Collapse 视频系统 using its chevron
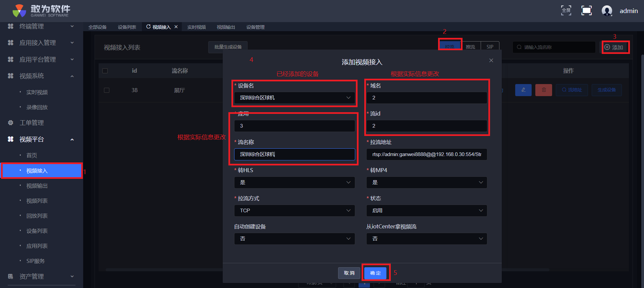This screenshot has height=288, width=644. point(72,76)
